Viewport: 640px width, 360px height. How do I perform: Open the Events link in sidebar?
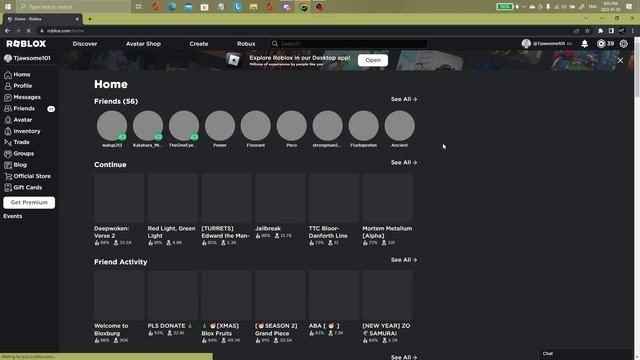point(13,216)
